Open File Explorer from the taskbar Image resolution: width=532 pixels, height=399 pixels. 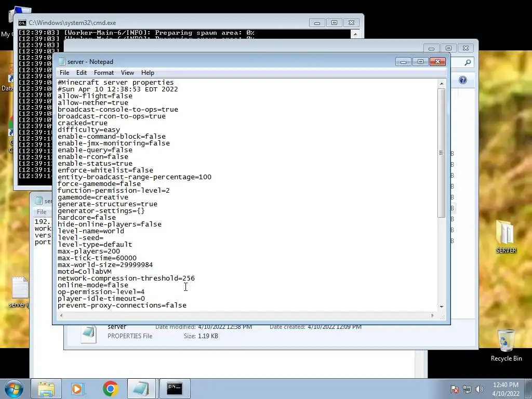[46, 389]
